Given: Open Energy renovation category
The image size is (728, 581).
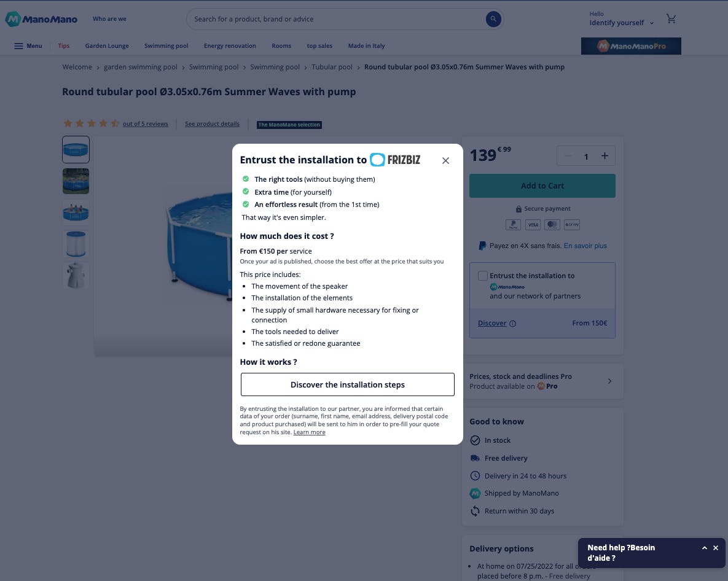Looking at the screenshot, I should click(x=230, y=46).
